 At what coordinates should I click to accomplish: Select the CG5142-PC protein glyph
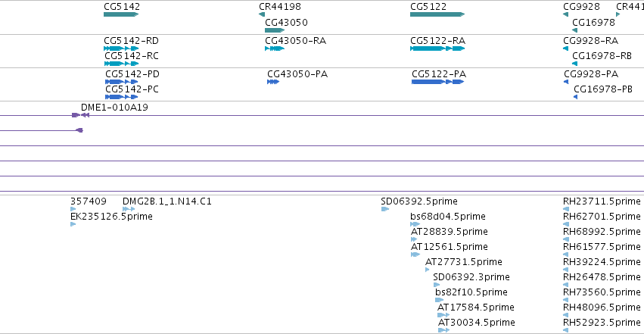(x=122, y=97)
